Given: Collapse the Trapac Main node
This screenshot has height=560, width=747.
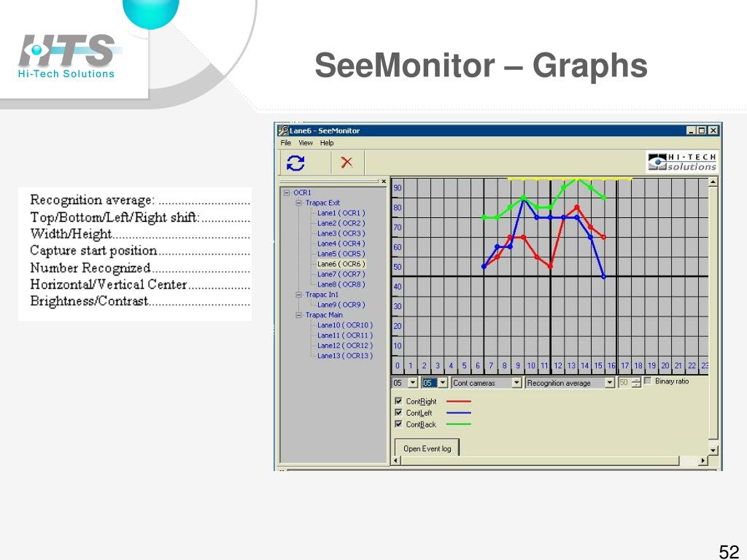Looking at the screenshot, I should [298, 315].
